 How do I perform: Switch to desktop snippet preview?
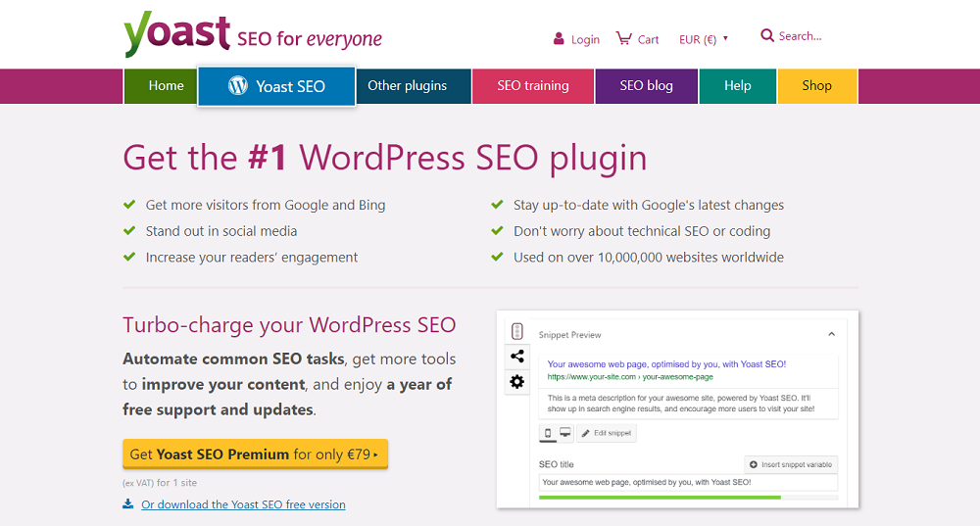click(x=565, y=433)
